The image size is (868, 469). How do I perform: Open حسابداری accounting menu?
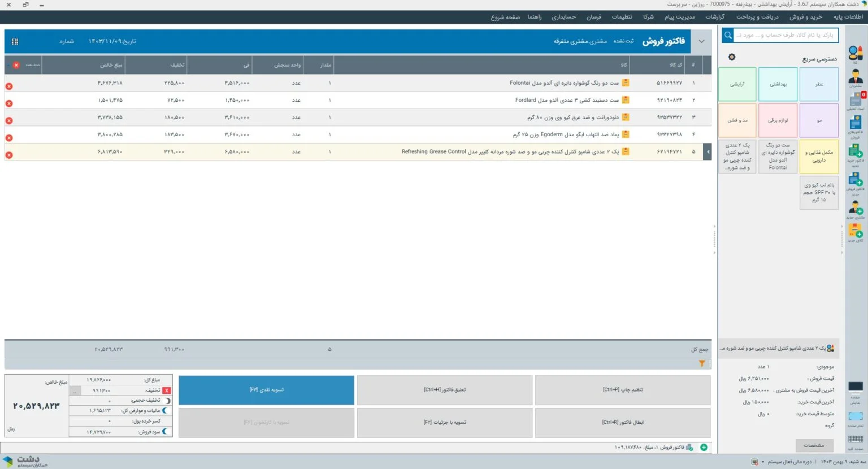pos(564,17)
